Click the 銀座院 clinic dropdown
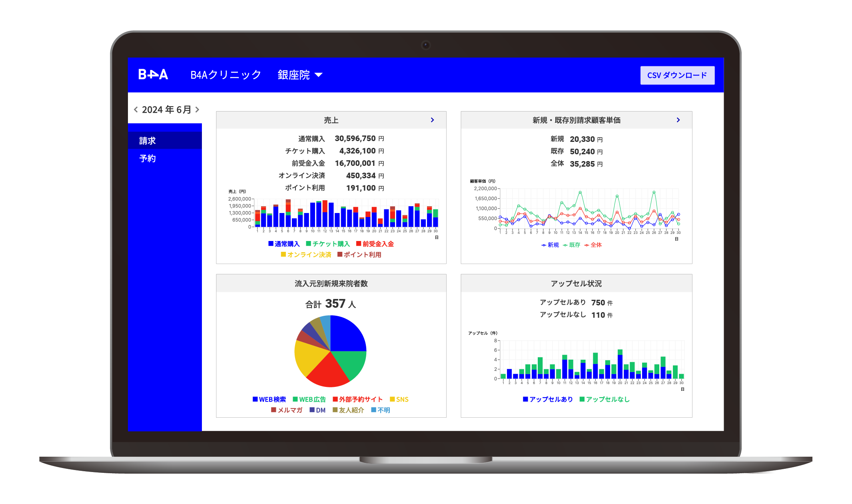The image size is (852, 504). [x=301, y=74]
